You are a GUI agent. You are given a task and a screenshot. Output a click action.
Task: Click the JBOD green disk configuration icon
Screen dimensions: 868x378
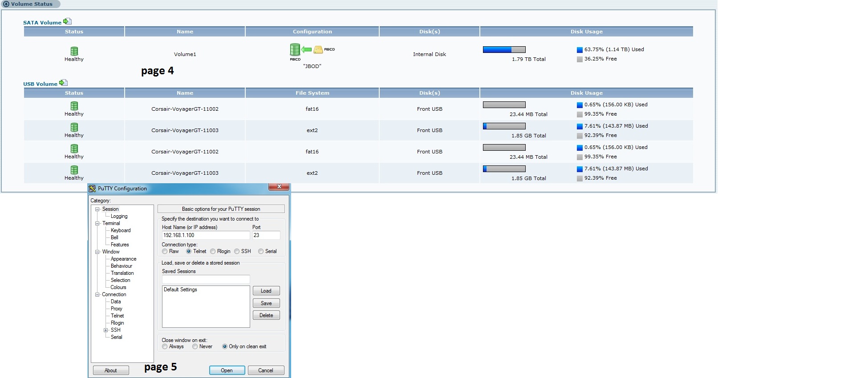tap(295, 49)
